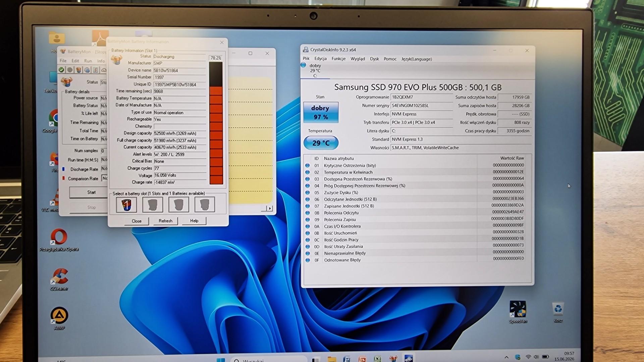
Task: Click the 'Zużycie Dysku (%)' attribute row
Action: pos(417,192)
